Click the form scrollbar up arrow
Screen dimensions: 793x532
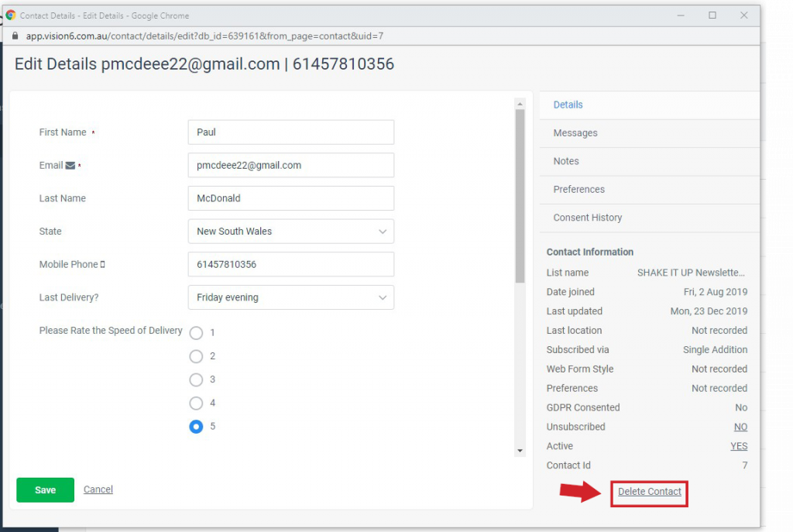[x=520, y=104]
